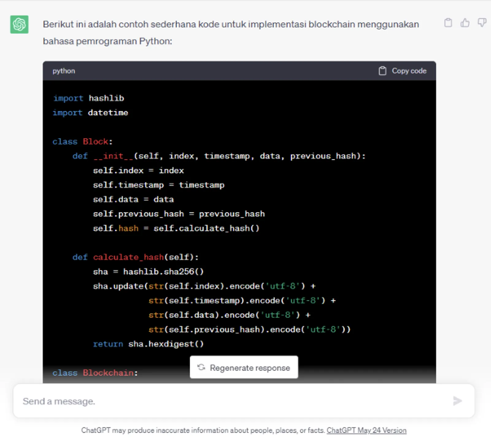Viewport: 491px width, 448px height.
Task: Click 'self.index = index' line
Action: [138, 170]
